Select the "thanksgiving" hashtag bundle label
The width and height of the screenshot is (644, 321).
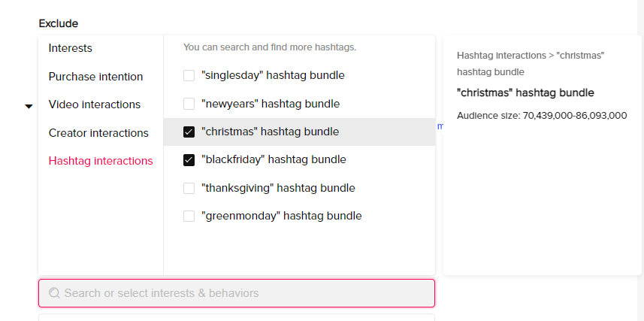point(278,188)
